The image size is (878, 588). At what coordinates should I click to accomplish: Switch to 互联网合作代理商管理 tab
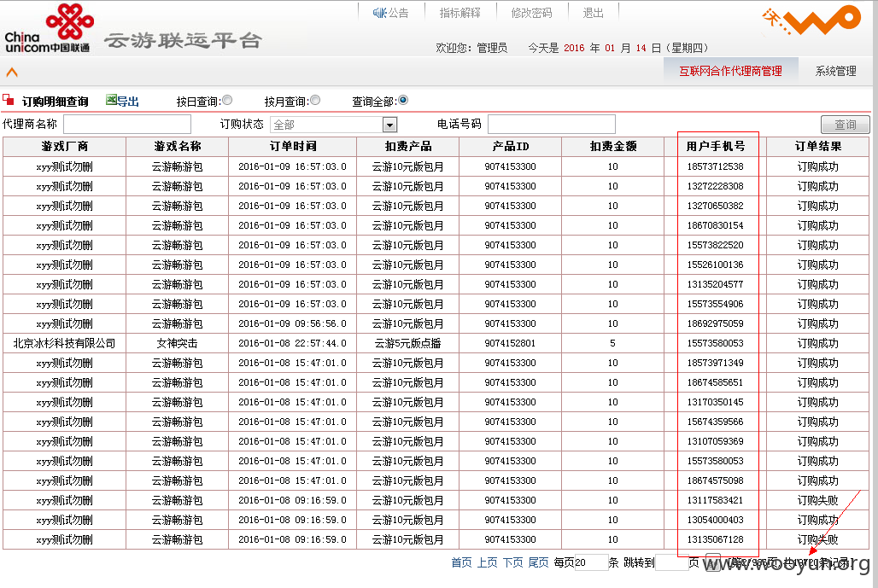click(730, 71)
